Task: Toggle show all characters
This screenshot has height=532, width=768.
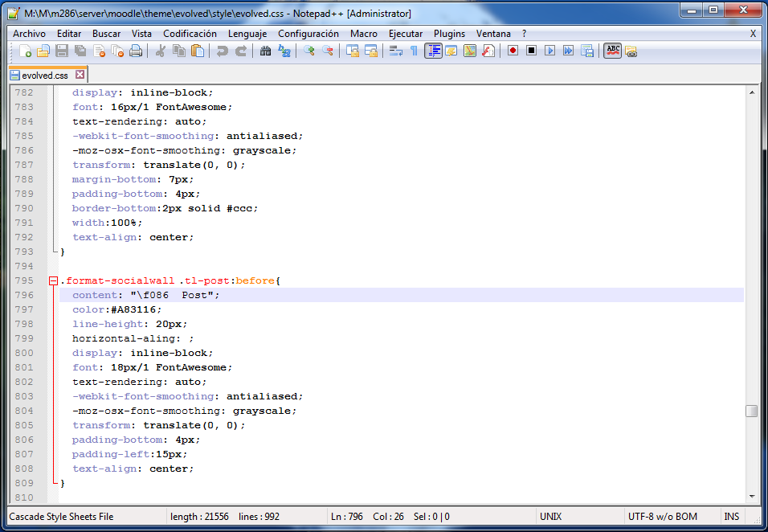Action: point(413,51)
